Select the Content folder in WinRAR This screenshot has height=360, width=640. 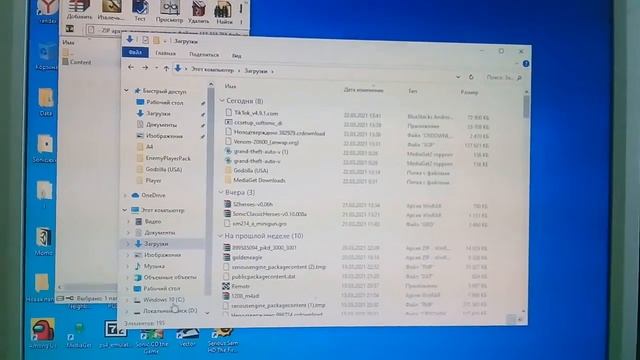coord(77,62)
